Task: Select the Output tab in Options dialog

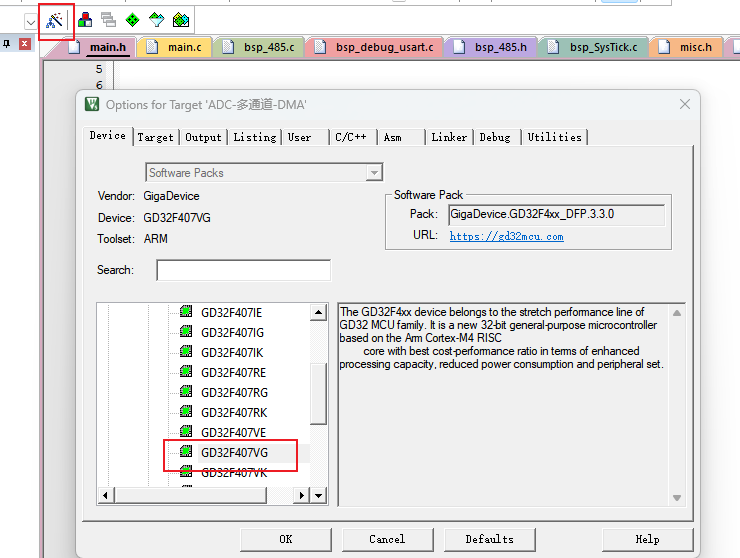Action: 203,137
